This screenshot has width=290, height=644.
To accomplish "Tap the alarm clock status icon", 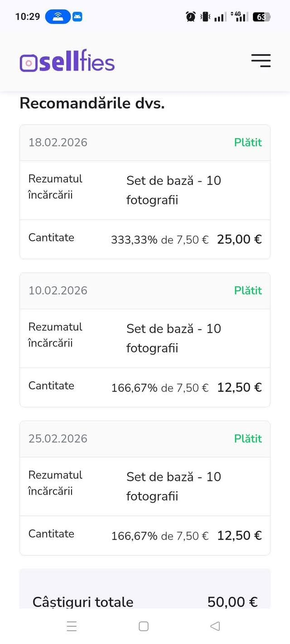I will (x=191, y=17).
